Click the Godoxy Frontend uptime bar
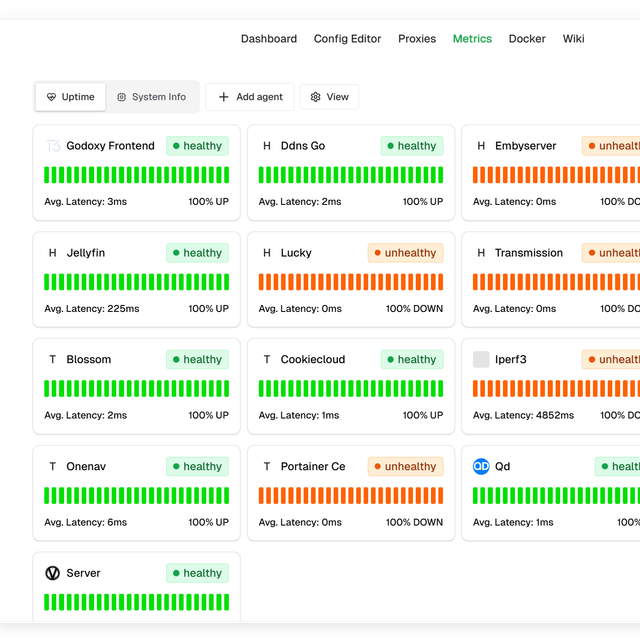Image resolution: width=640 pixels, height=640 pixels. click(136, 175)
